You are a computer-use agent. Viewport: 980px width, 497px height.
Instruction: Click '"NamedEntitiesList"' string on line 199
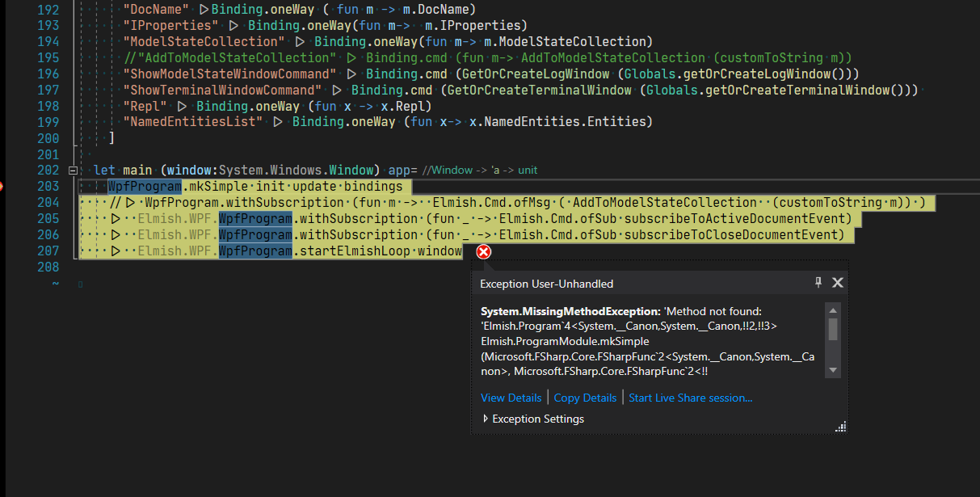click(x=194, y=122)
